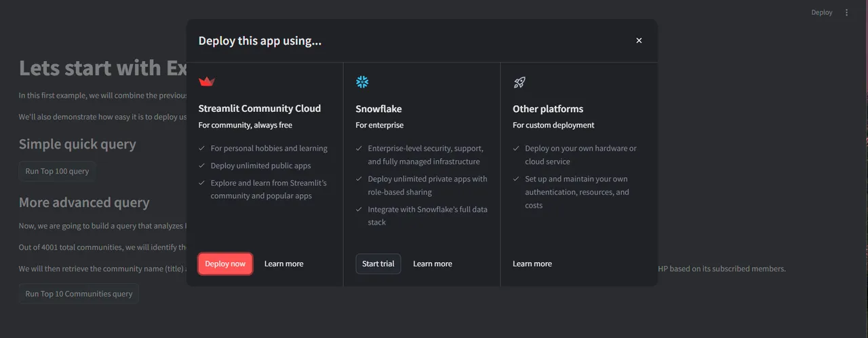
Task: Click checkmark beside 'Set up and maintain'
Action: coord(517,179)
